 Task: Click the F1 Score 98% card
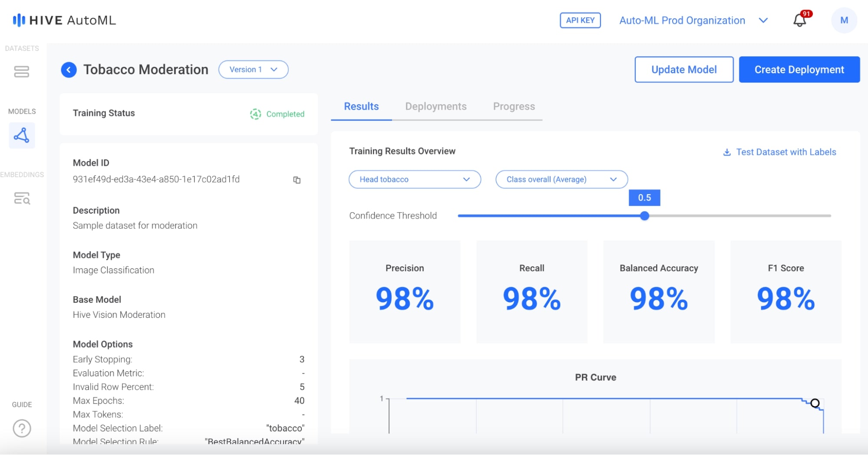click(786, 292)
